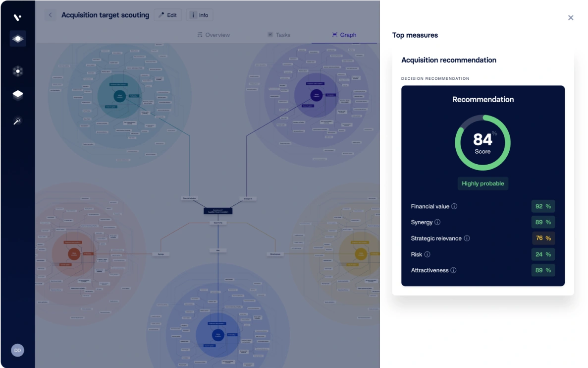This screenshot has height=368, width=588.
Task: Close the Top measures panel
Action: 571,18
